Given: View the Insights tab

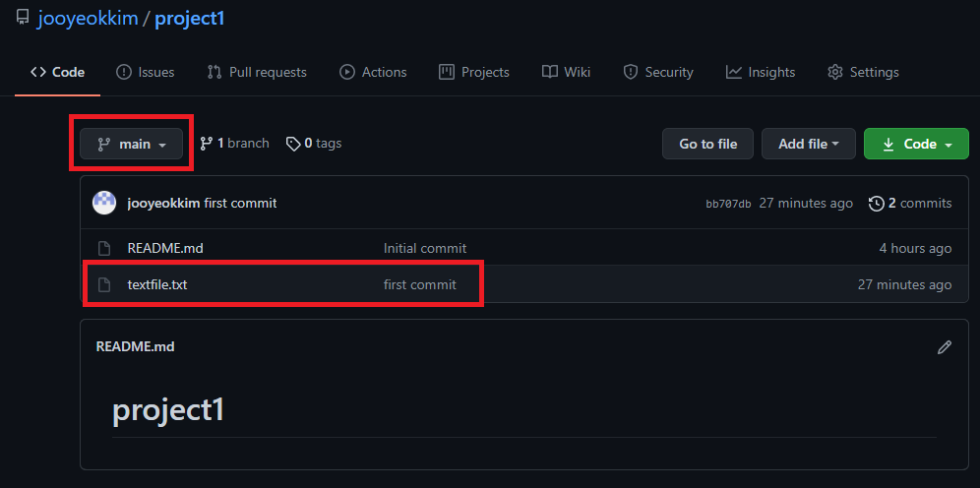Looking at the screenshot, I should 761,73.
